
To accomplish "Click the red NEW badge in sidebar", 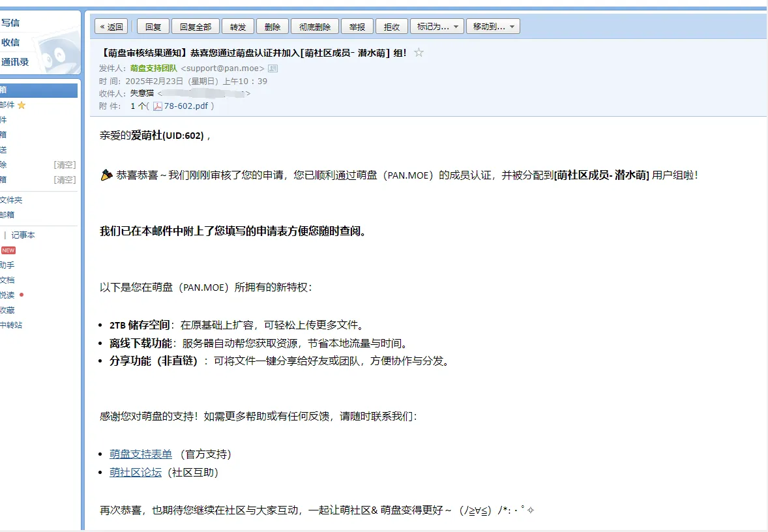I will coord(8,250).
